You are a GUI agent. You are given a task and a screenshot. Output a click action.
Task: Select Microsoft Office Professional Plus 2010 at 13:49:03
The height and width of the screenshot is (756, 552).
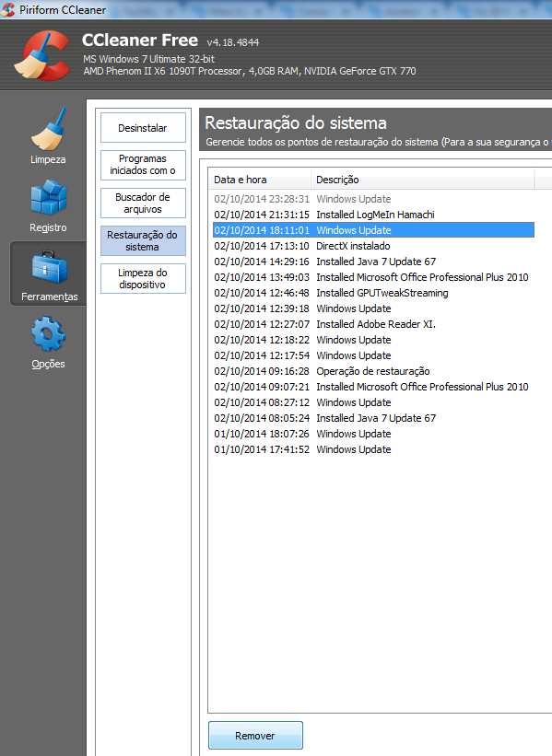373,277
